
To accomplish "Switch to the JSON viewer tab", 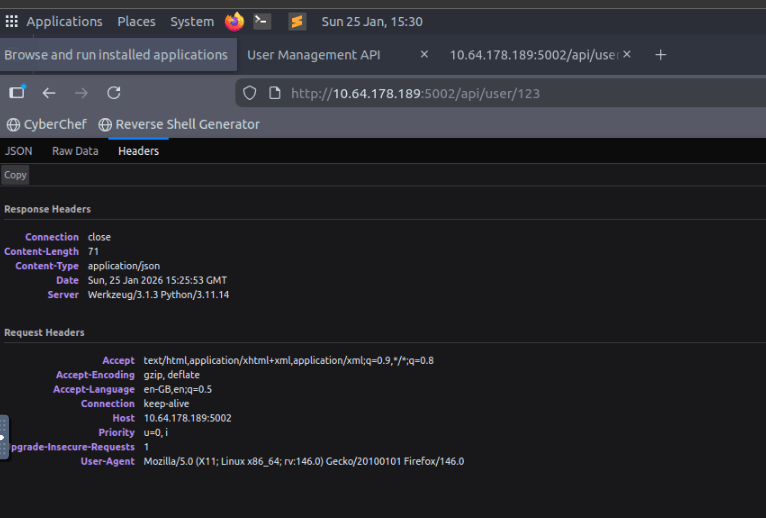I will point(19,151).
